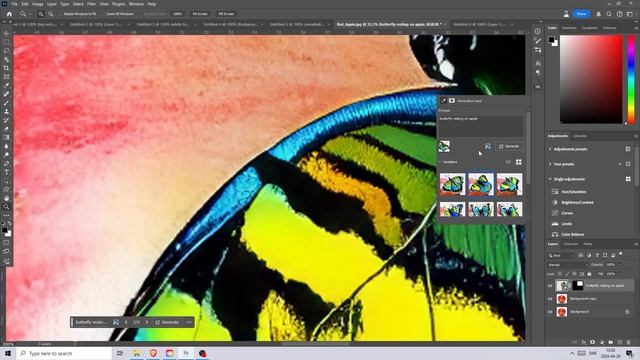
Task: Click the Delete layer trash icon
Action: (629, 342)
